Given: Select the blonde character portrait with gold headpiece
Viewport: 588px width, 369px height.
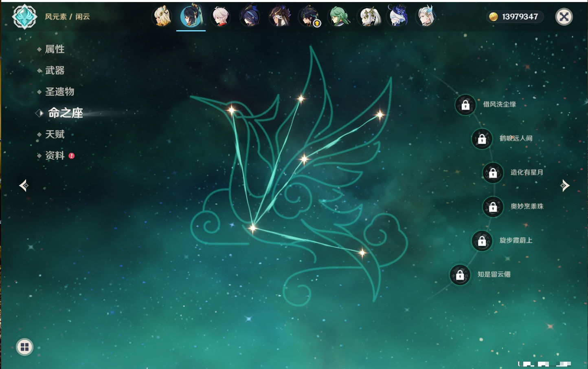Looking at the screenshot, I should point(162,17).
